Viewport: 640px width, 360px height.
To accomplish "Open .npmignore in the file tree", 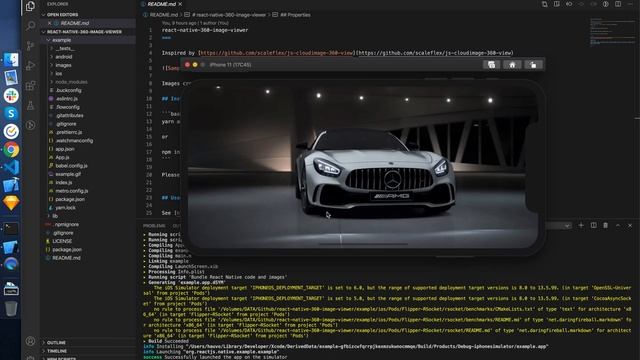I will click(66, 224).
